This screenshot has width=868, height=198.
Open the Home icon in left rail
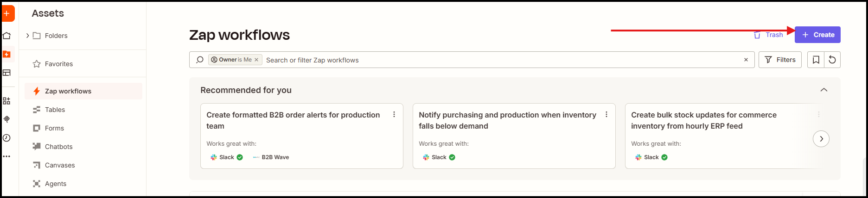[x=7, y=36]
